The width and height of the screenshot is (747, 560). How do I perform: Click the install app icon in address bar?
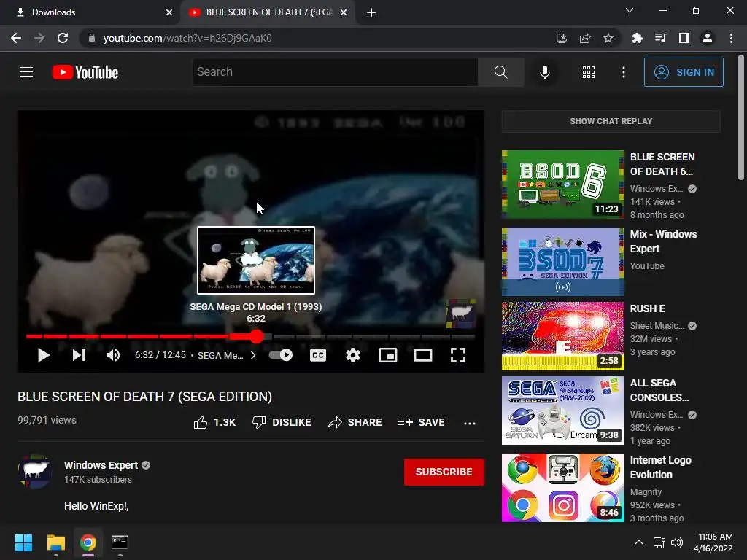point(562,38)
